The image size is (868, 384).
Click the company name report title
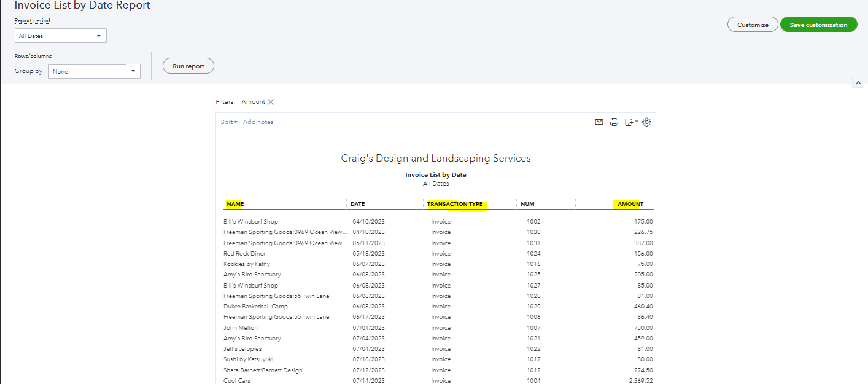(x=436, y=159)
